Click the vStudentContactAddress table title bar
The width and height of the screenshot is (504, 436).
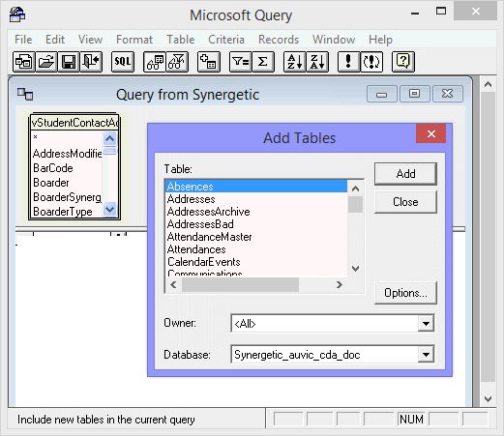click(x=74, y=123)
